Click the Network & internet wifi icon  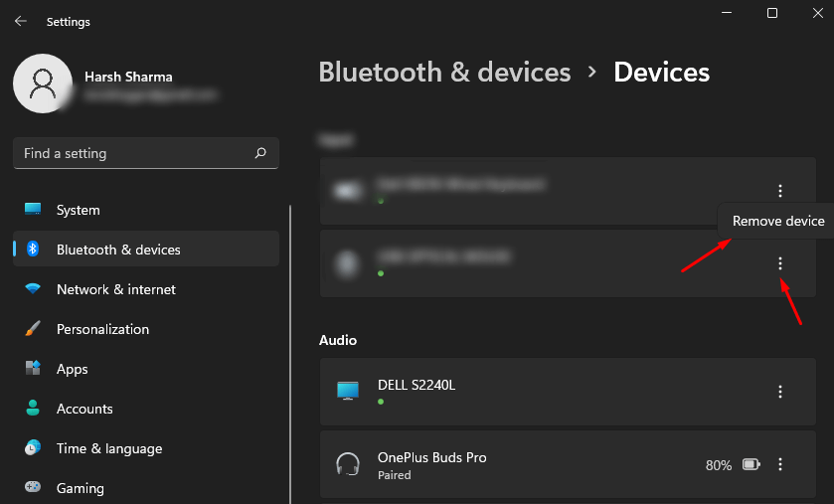coord(33,289)
